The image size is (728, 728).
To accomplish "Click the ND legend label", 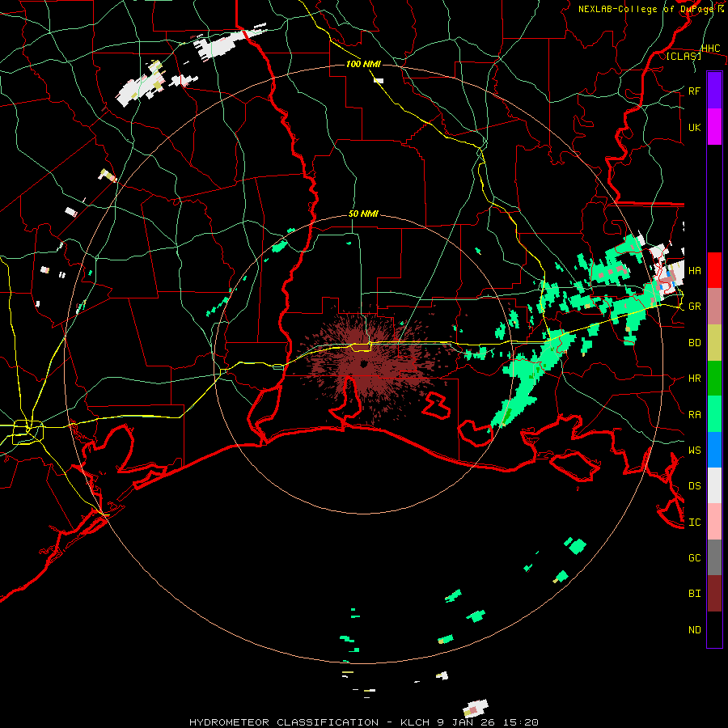I will pyautogui.click(x=694, y=630).
